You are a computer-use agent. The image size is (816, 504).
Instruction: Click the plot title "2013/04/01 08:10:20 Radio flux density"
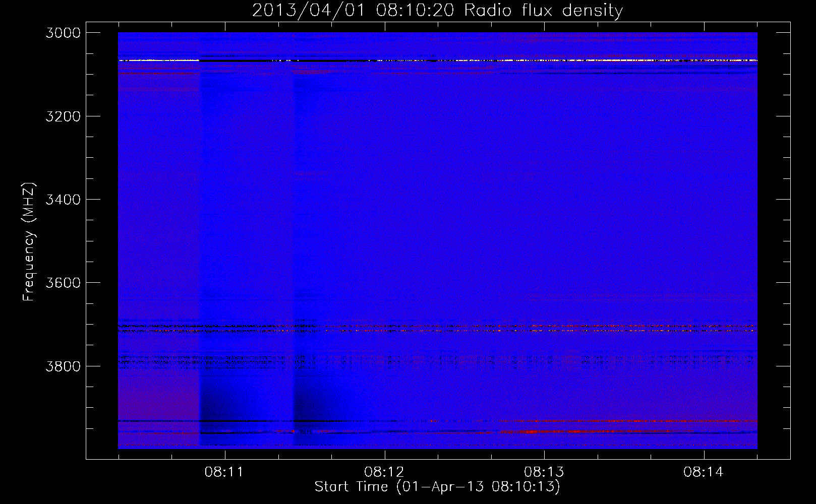pos(437,11)
